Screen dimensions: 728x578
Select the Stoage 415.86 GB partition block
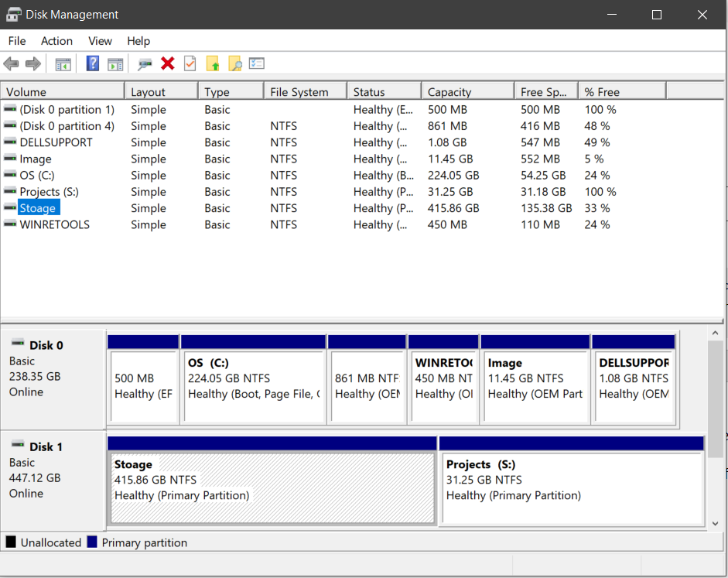click(272, 481)
